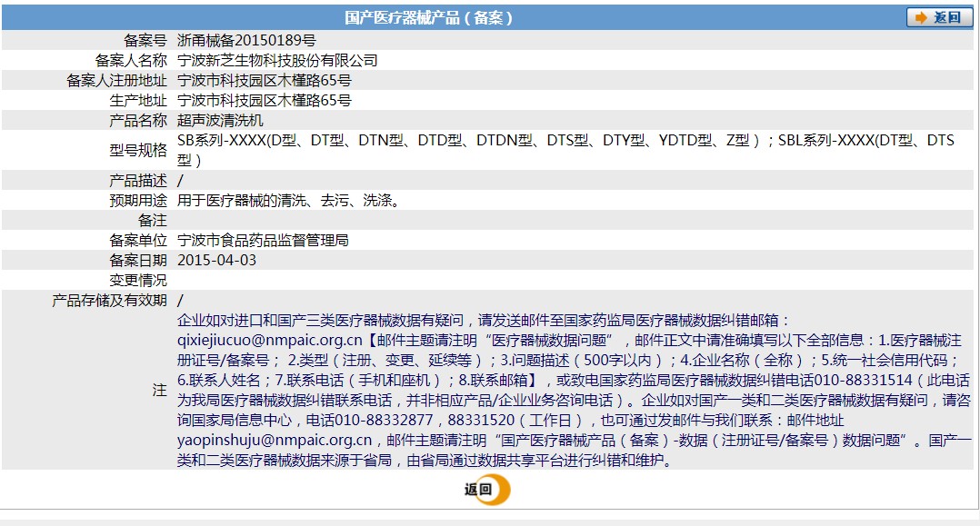Click the 返回 button at top right

tap(939, 17)
